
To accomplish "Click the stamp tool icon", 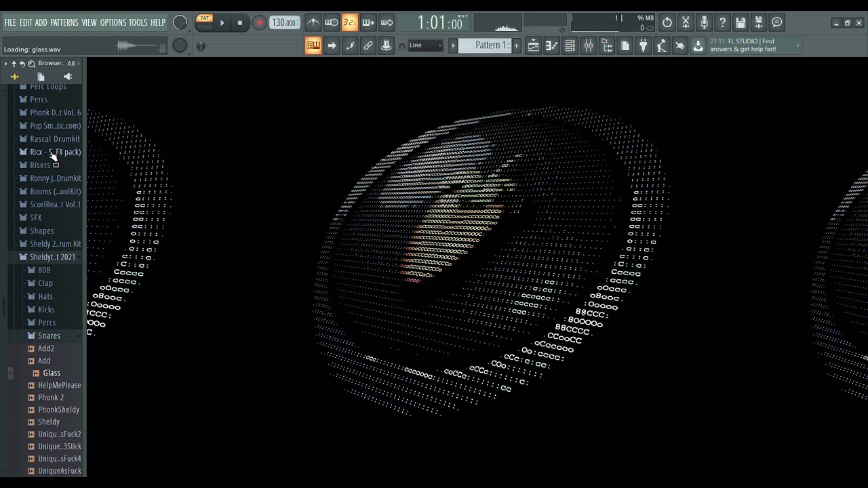I will 387,45.
